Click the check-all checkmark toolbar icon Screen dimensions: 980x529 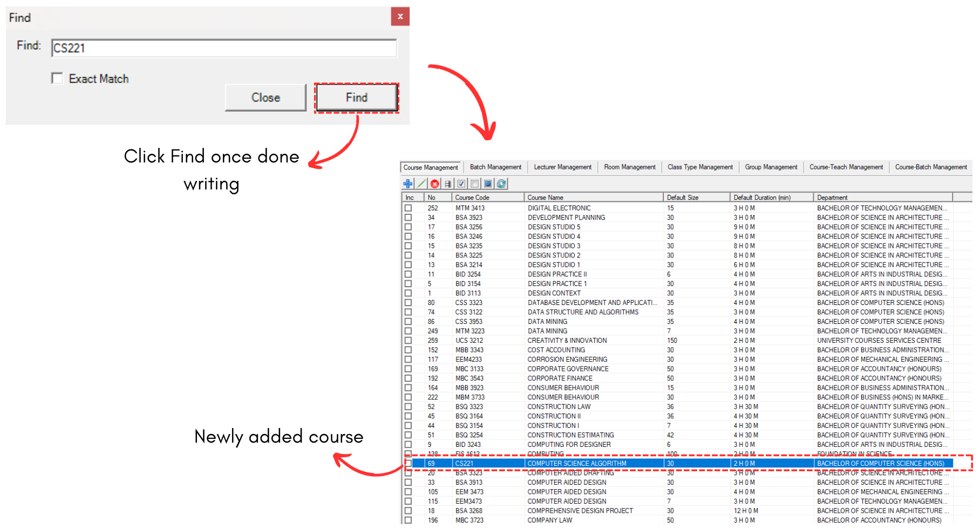click(461, 184)
